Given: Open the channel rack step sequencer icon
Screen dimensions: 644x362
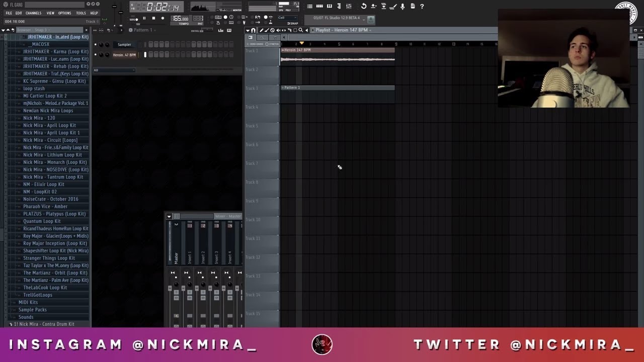Looking at the screenshot, I should click(x=319, y=6).
